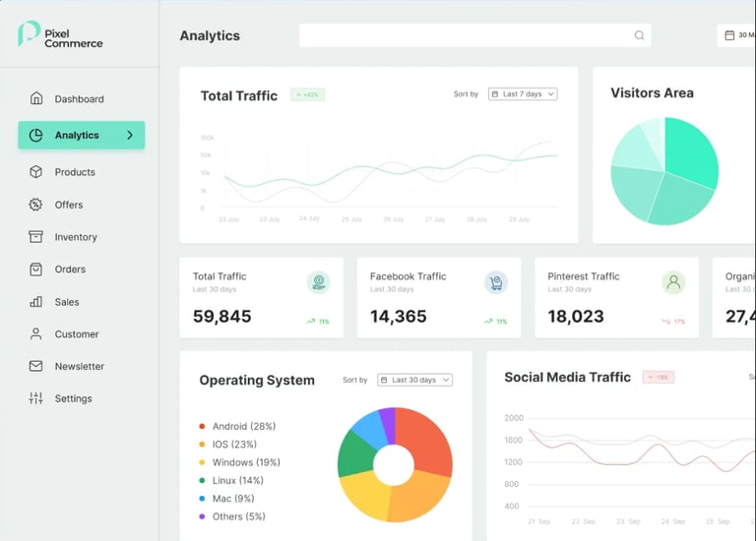Screen dimensions: 756x541
Task: Click the 59,845 total traffic value
Action: pos(221,316)
